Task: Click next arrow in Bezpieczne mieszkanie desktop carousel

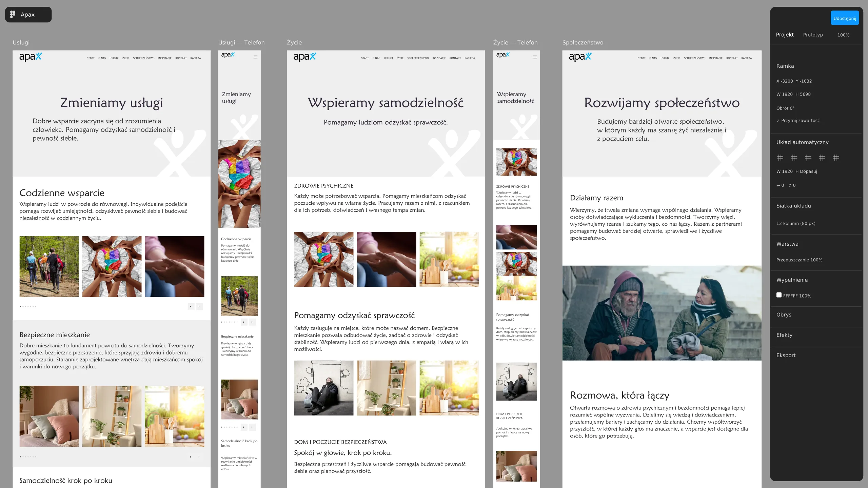Action: (x=199, y=457)
